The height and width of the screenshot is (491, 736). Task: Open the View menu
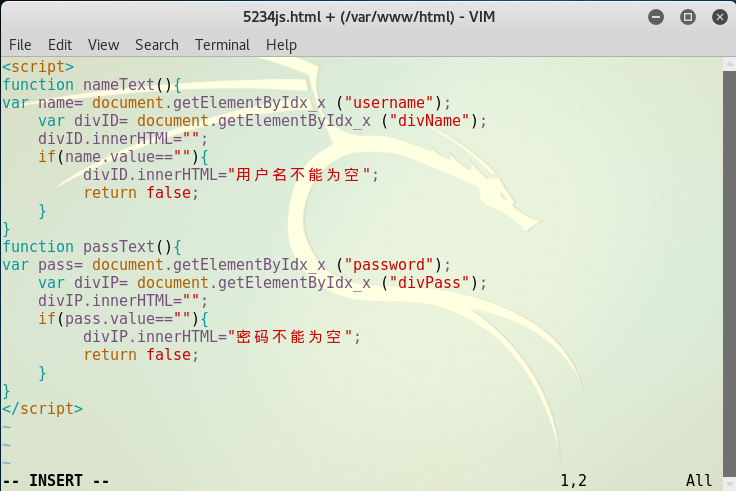[x=103, y=45]
